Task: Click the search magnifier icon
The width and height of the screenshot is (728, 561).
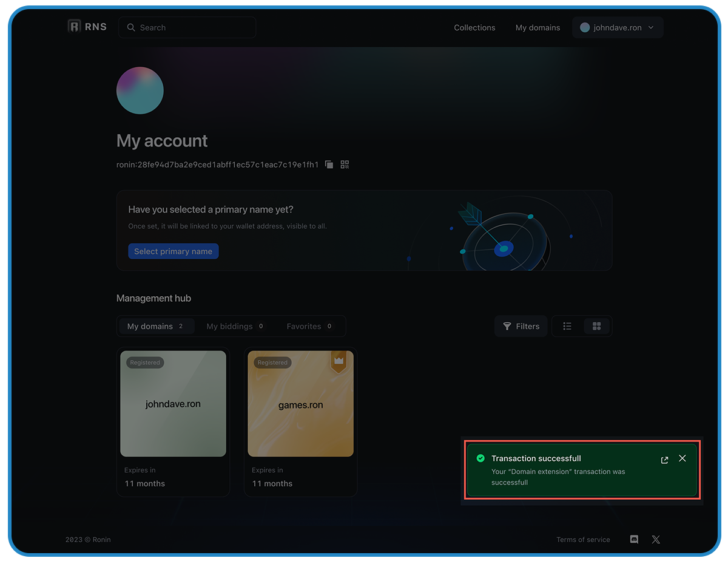Action: coord(131,27)
